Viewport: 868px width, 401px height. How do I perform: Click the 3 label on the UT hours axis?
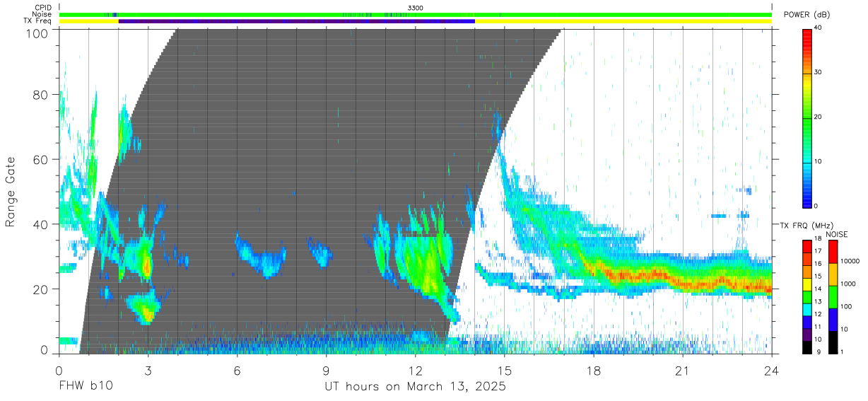(148, 371)
